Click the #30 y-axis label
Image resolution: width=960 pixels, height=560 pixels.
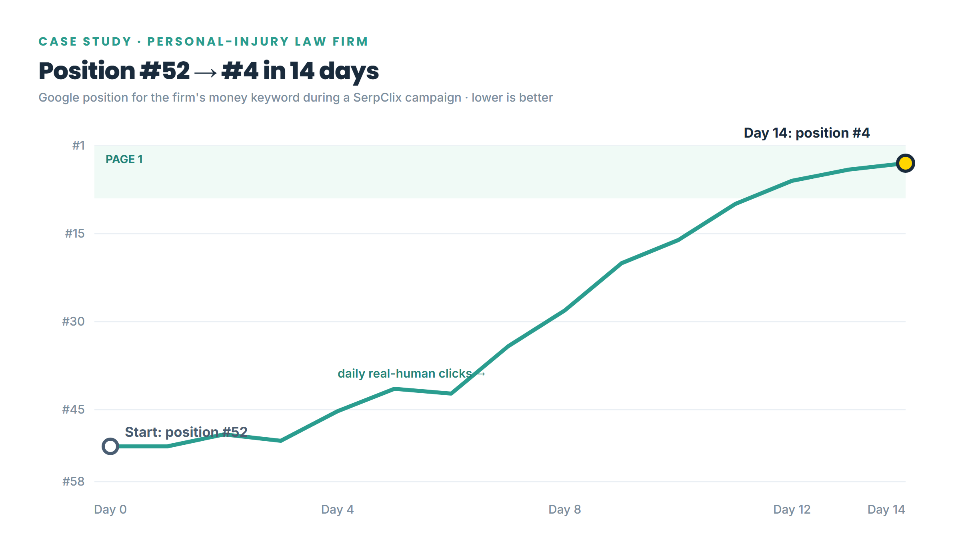(x=73, y=321)
